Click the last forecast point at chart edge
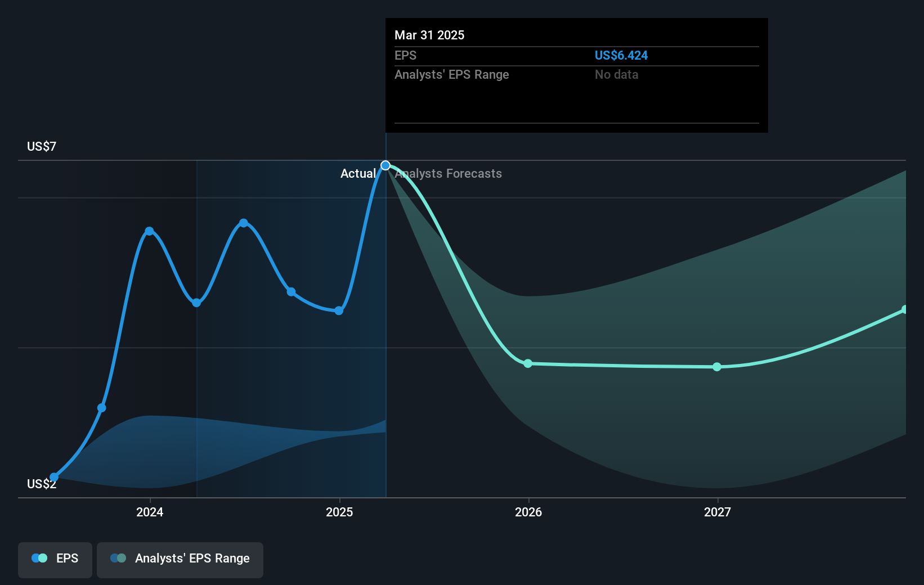The height and width of the screenshot is (585, 924). tap(904, 310)
